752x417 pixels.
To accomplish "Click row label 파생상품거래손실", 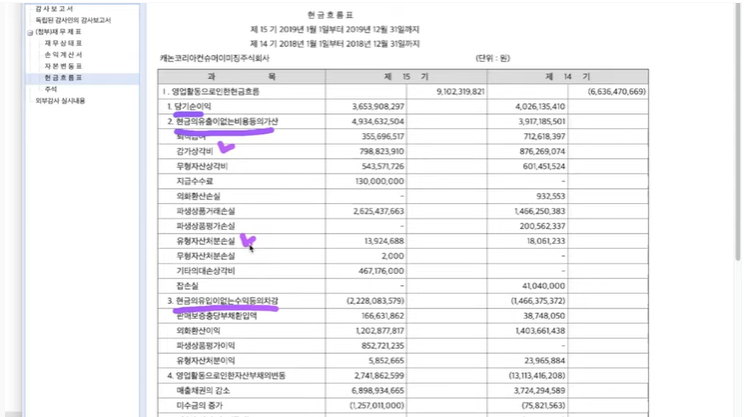I will [x=206, y=211].
